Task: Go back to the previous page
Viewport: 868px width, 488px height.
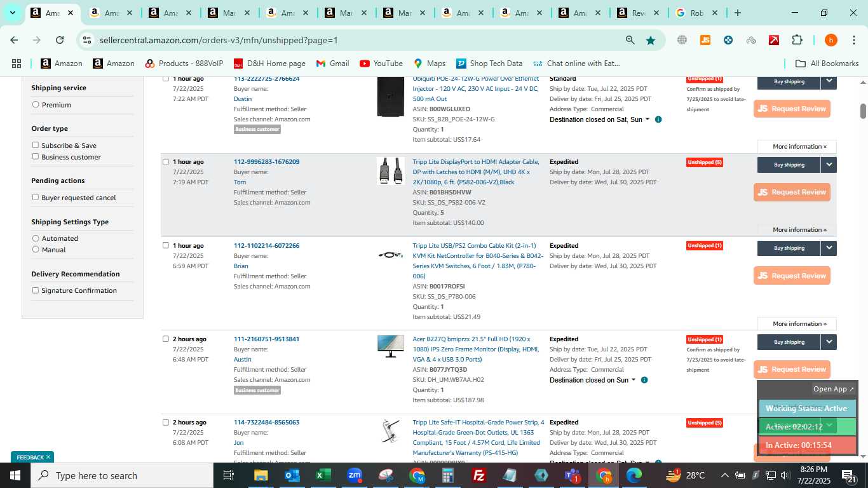Action: [14, 40]
